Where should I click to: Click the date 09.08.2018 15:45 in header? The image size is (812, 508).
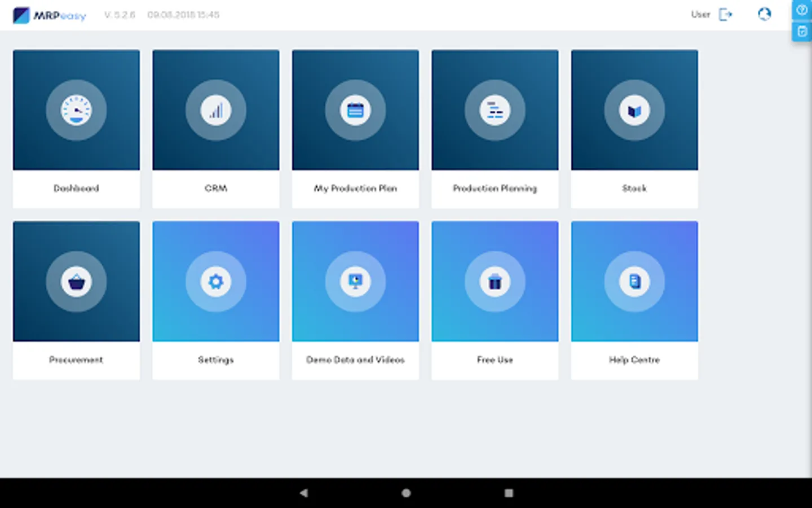tap(183, 15)
